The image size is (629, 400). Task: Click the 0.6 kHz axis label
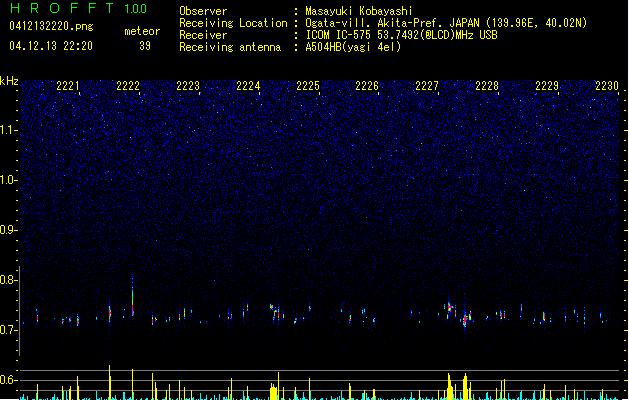8,380
